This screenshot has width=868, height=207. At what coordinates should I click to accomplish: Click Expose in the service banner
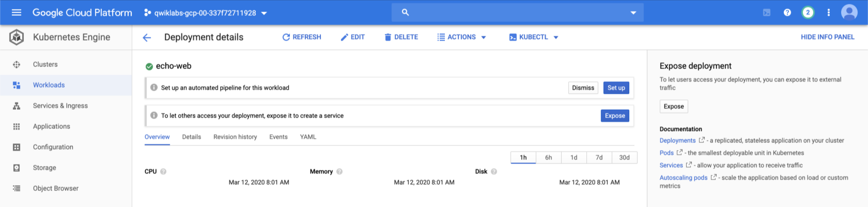pyautogui.click(x=615, y=116)
